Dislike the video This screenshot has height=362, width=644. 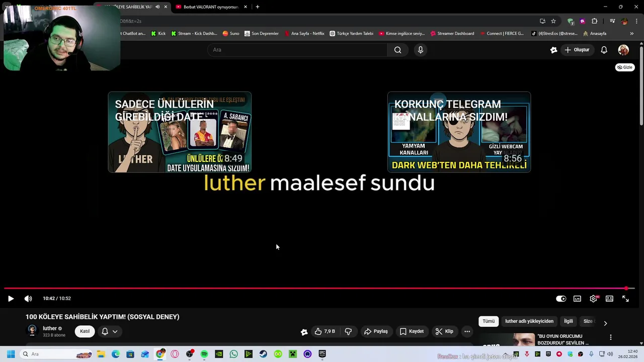click(348, 331)
